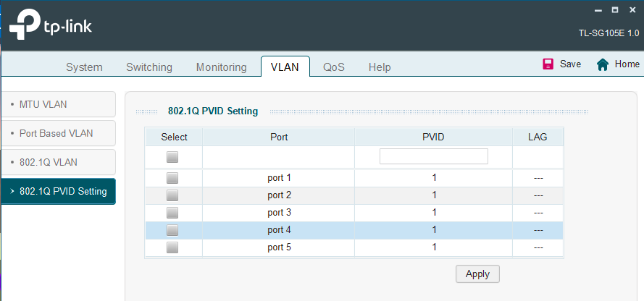The height and width of the screenshot is (301, 644).
Task: Enable the port 5 checkbox
Action: click(x=172, y=247)
